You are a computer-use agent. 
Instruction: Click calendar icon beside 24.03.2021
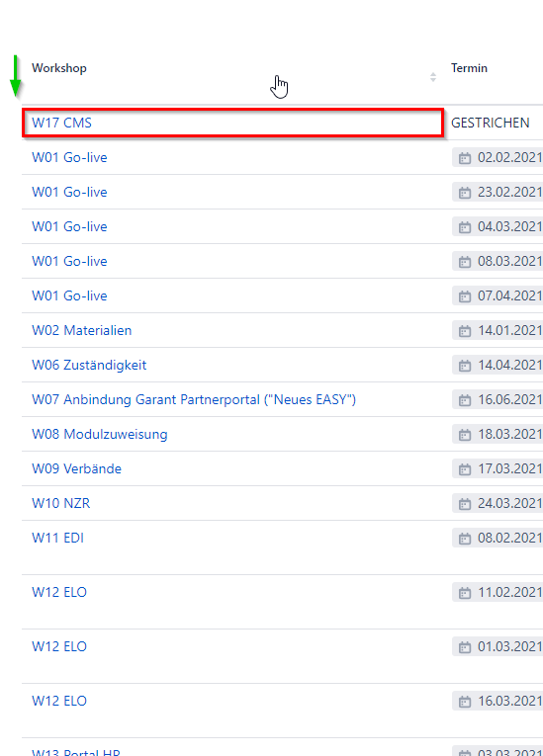(465, 504)
